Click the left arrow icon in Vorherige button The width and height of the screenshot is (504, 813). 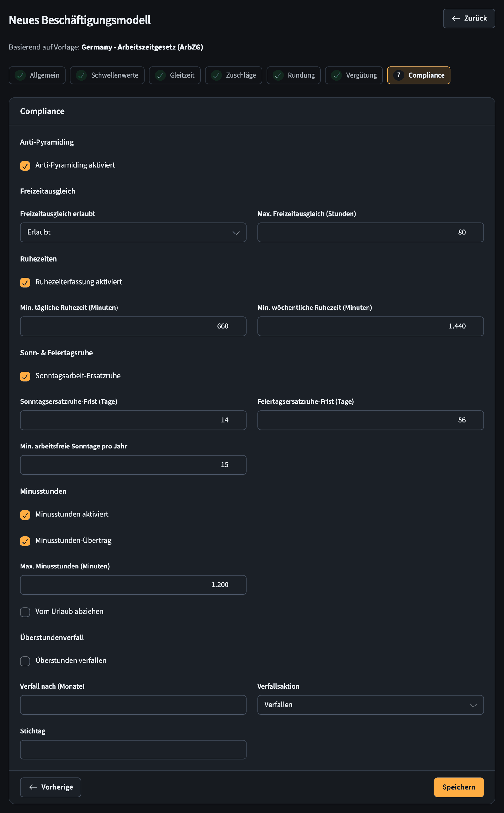pyautogui.click(x=33, y=787)
